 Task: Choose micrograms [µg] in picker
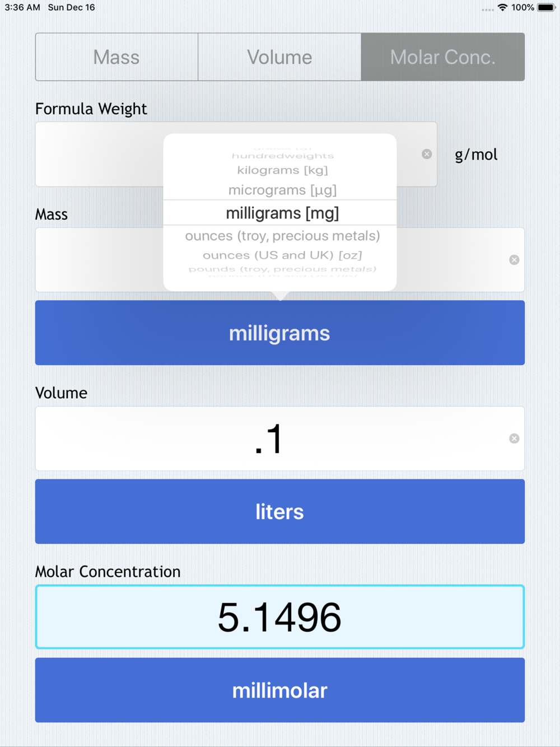[282, 190]
